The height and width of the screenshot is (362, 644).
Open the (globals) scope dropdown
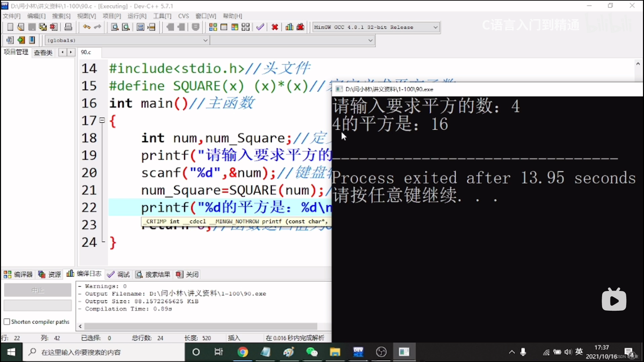click(205, 40)
